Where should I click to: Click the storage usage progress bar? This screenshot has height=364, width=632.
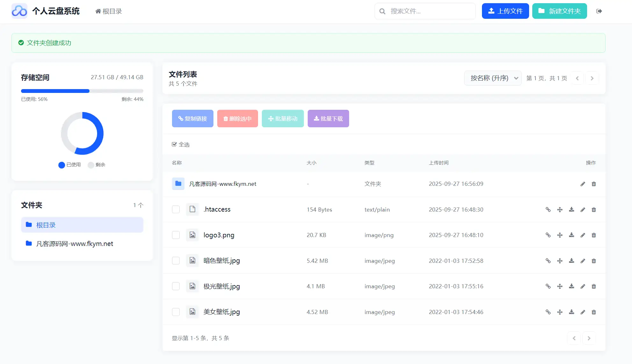click(82, 91)
